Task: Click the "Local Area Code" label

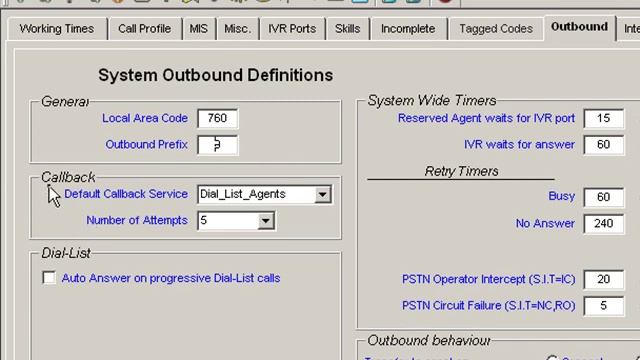Action: point(145,118)
